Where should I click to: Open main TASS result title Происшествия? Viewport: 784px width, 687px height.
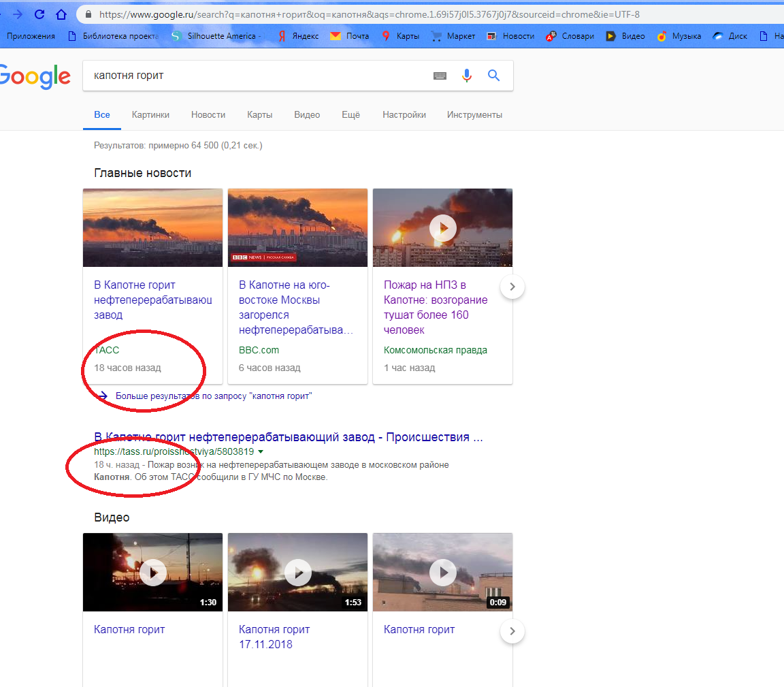click(x=289, y=437)
